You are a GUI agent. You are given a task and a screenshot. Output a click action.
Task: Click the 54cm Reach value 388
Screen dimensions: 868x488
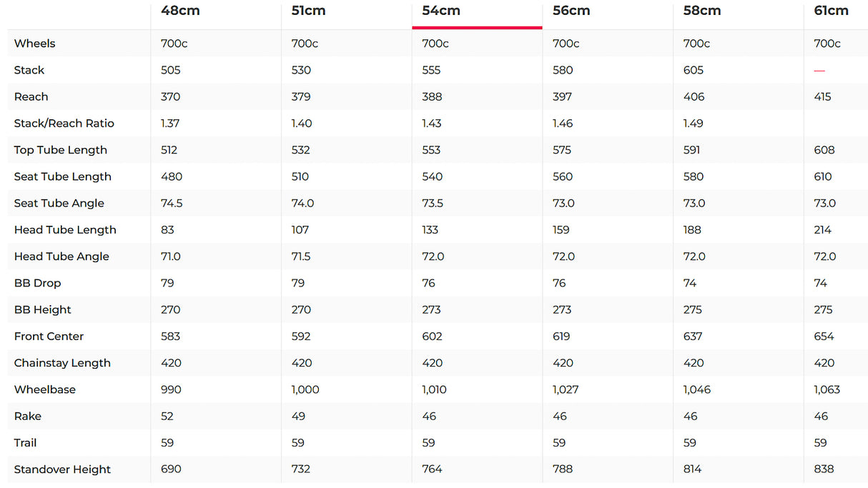431,97
